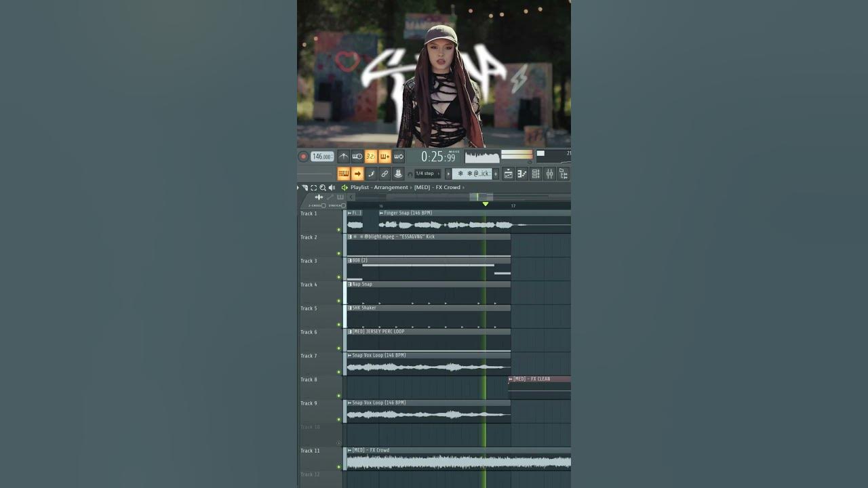The width and height of the screenshot is (868, 488).
Task: Toggle the link/multilink controllers icon
Action: (x=384, y=174)
